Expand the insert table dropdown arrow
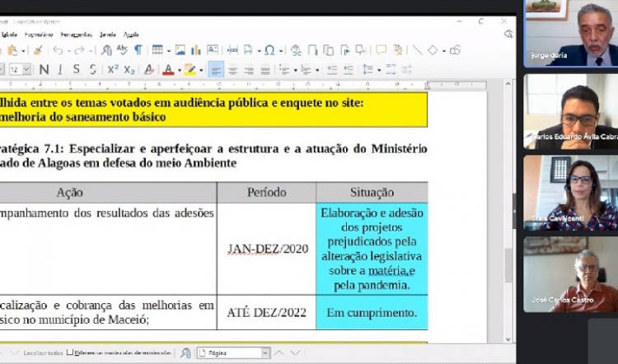The height and width of the screenshot is (364, 618). pos(167,50)
